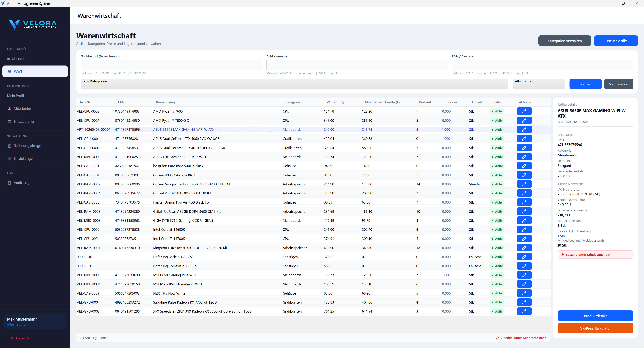
Task: Go to Mein Profil
Action: click(15, 96)
